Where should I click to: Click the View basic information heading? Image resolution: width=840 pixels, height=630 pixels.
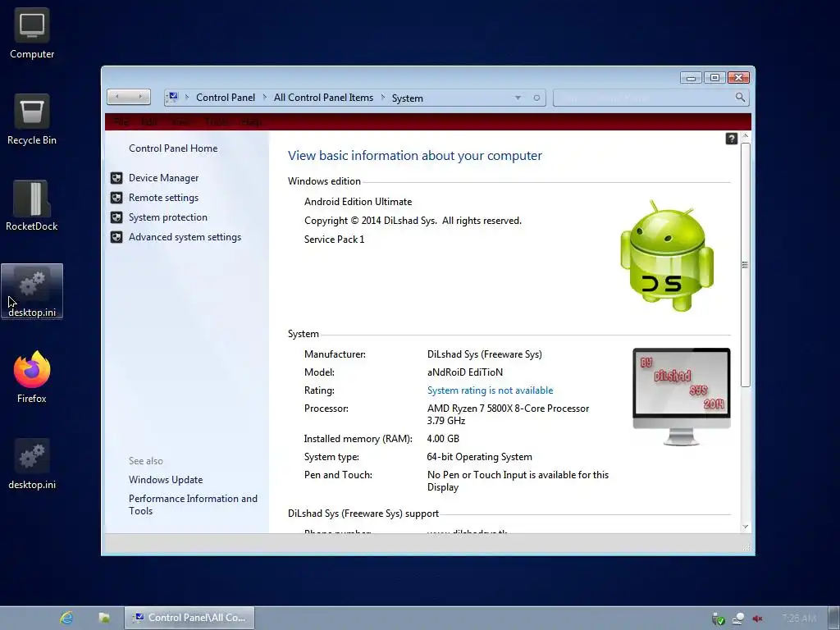tap(414, 155)
